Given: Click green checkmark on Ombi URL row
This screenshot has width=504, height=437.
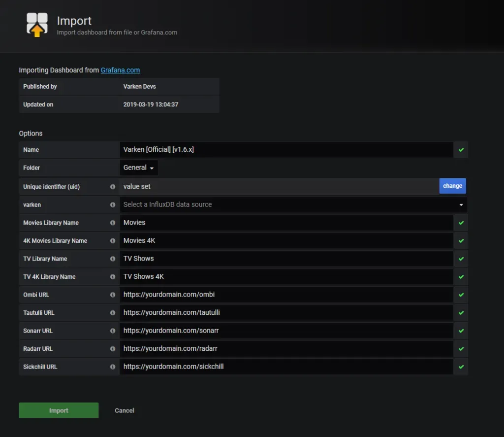Looking at the screenshot, I should pos(461,295).
